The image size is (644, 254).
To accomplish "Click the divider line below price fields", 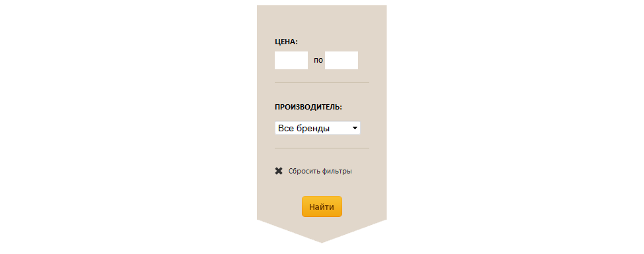I will click(x=322, y=83).
